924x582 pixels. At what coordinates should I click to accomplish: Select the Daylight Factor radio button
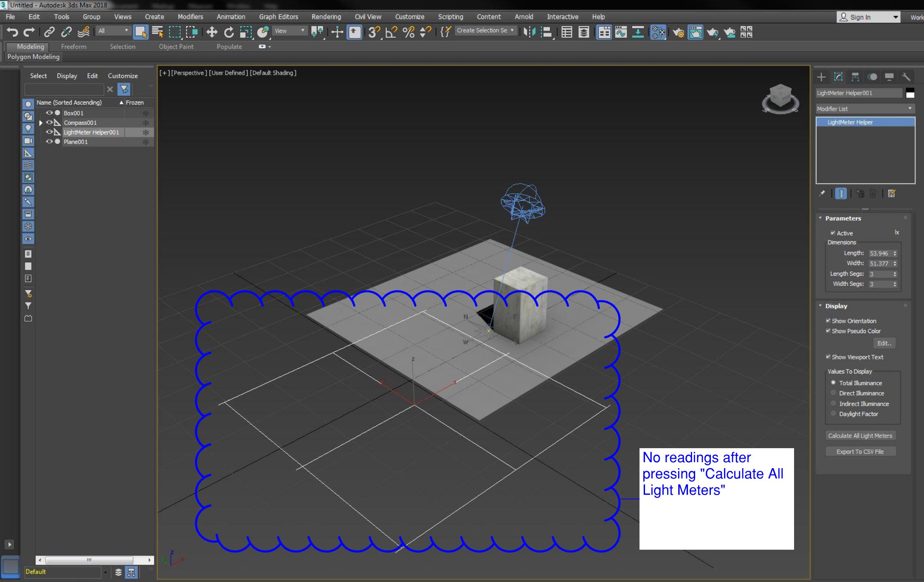pyautogui.click(x=833, y=413)
